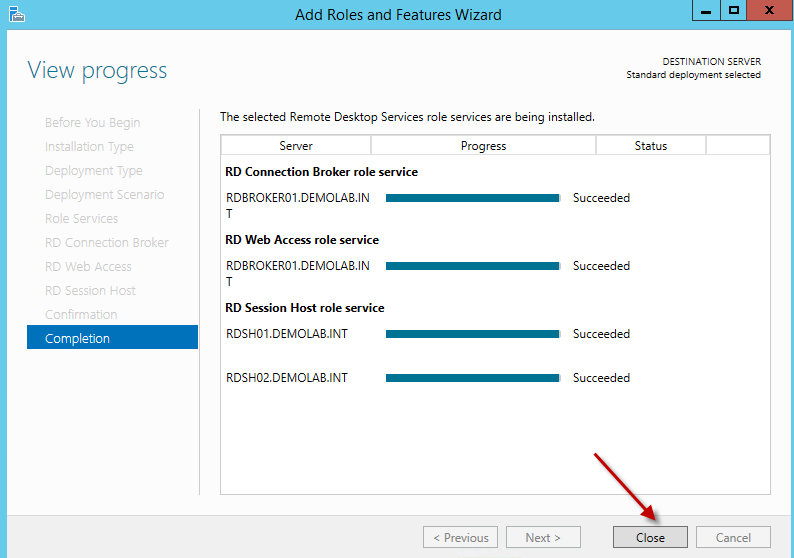Click the Progress column header
794x558 pixels.
point(483,145)
